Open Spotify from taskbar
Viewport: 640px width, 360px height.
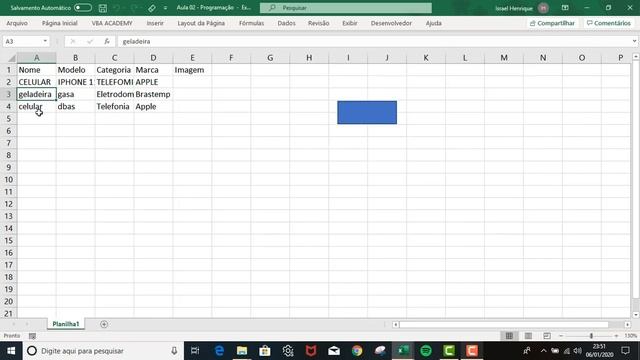click(426, 351)
